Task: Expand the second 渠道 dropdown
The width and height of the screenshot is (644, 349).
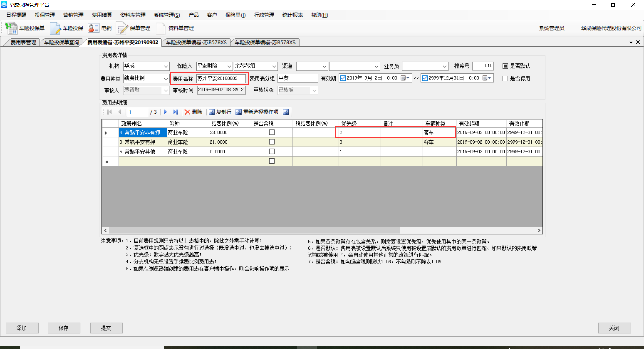Action: point(376,66)
